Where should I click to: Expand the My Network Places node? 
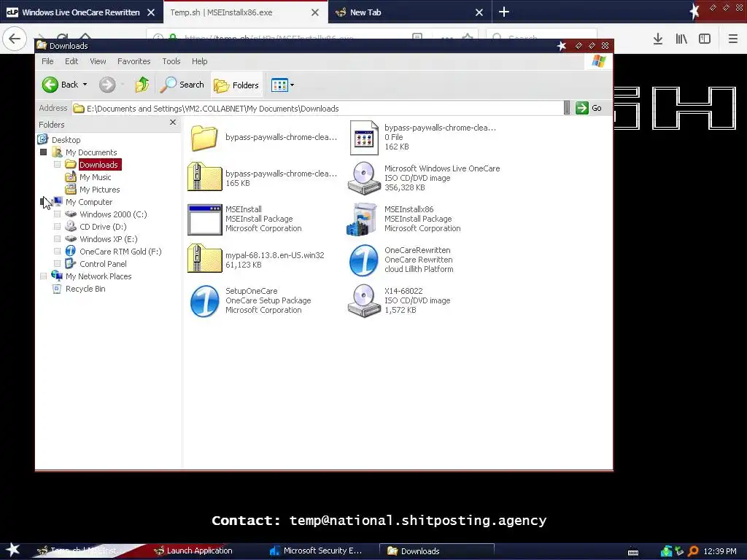click(x=43, y=276)
